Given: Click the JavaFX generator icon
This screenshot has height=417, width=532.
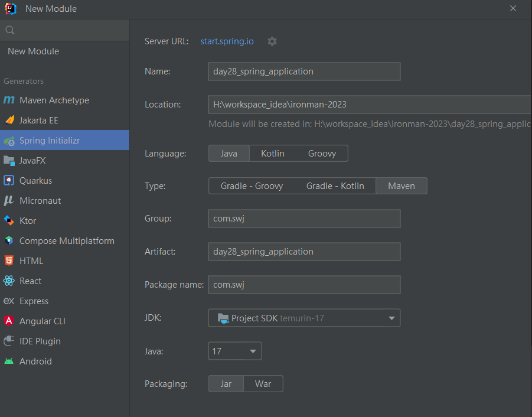Looking at the screenshot, I should point(9,161).
